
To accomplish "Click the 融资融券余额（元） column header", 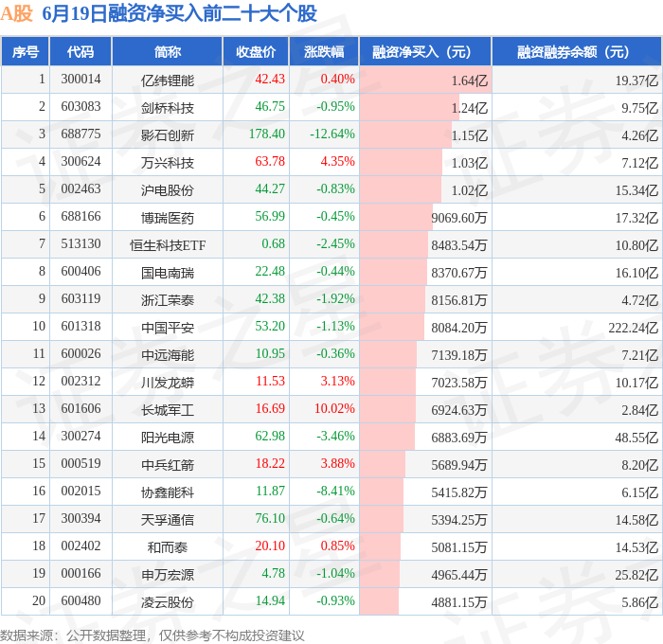I will click(577, 52).
